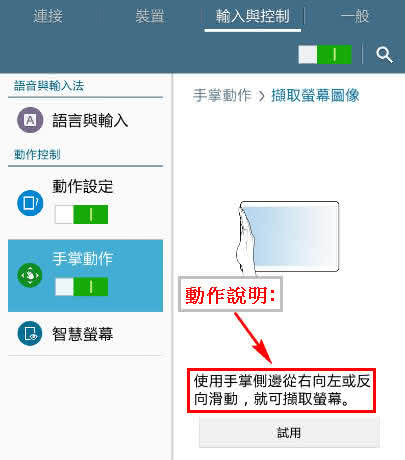Open the 一般 tab
Image resolution: width=405 pixels, height=460 pixels.
[355, 16]
